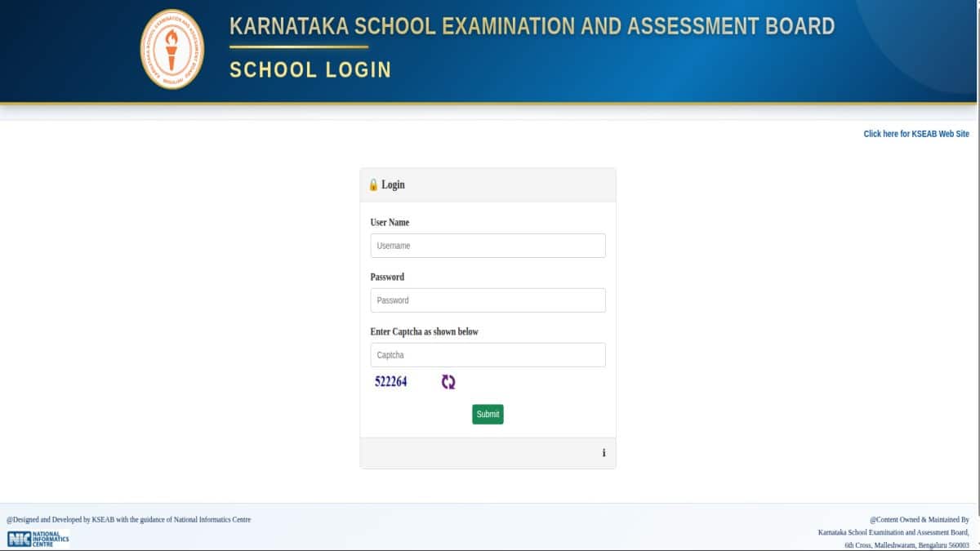This screenshot has height=551, width=980.
Task: Click 'Enter Captcha as shown below' label
Action: point(424,331)
